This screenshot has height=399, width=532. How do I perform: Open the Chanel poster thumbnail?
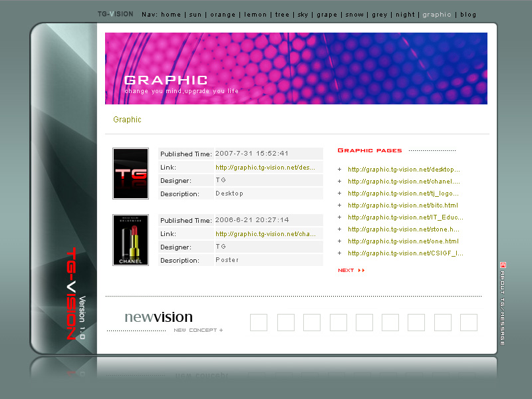[130, 240]
